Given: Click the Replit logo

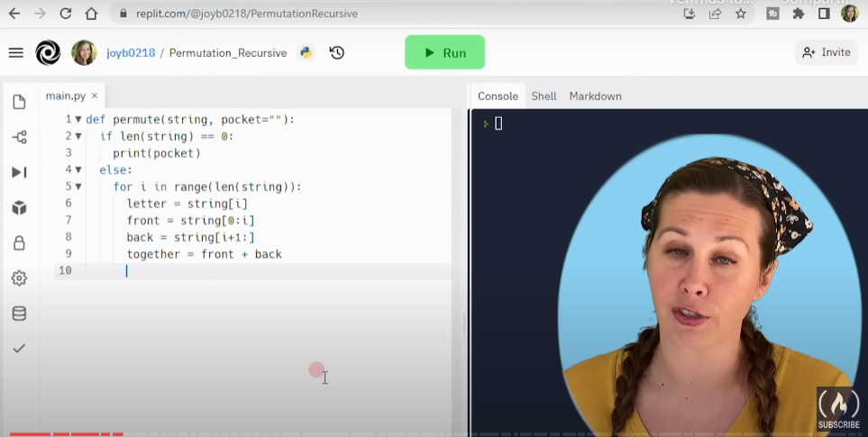Looking at the screenshot, I should coord(48,53).
